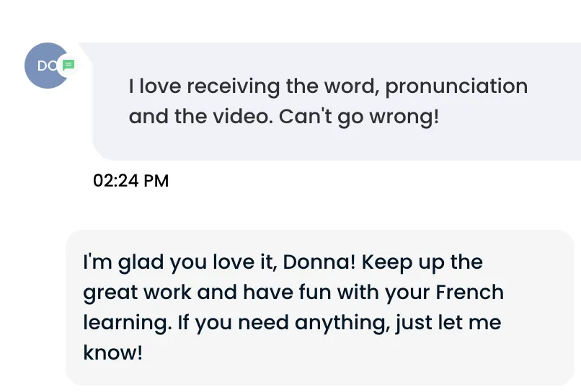
Task: Click the word 'wrong!' in the first message
Action: tap(404, 117)
